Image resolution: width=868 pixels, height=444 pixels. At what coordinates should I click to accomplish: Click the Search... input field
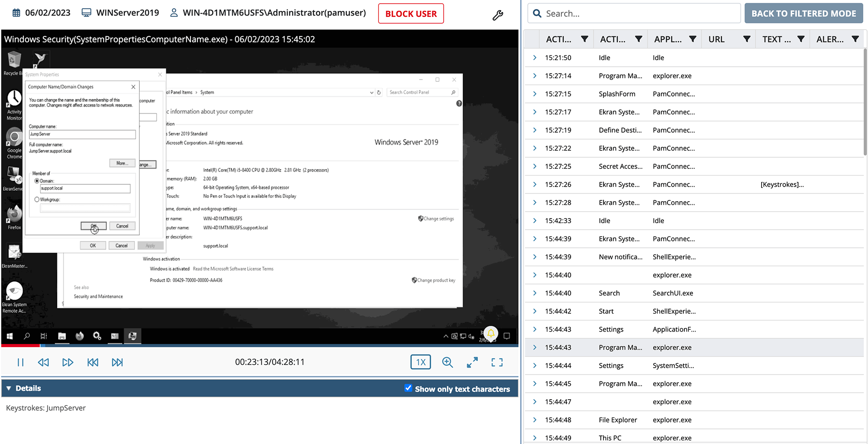tap(634, 13)
